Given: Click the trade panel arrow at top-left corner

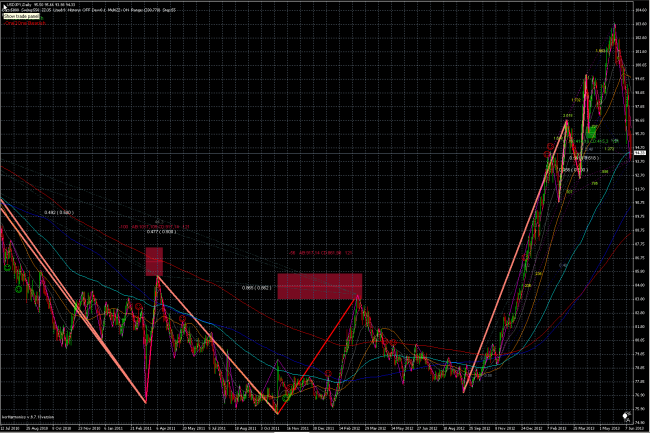Looking at the screenshot, I should tap(5, 7).
